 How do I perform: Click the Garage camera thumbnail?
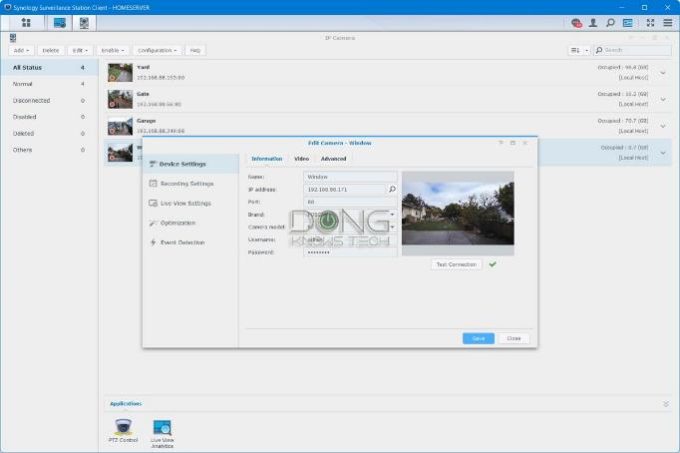[x=120, y=126]
